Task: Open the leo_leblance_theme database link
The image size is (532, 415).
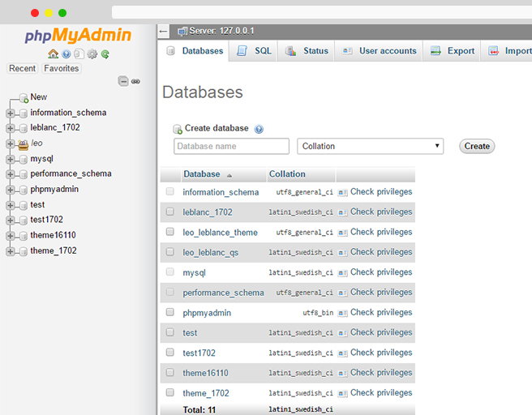Action: (221, 233)
